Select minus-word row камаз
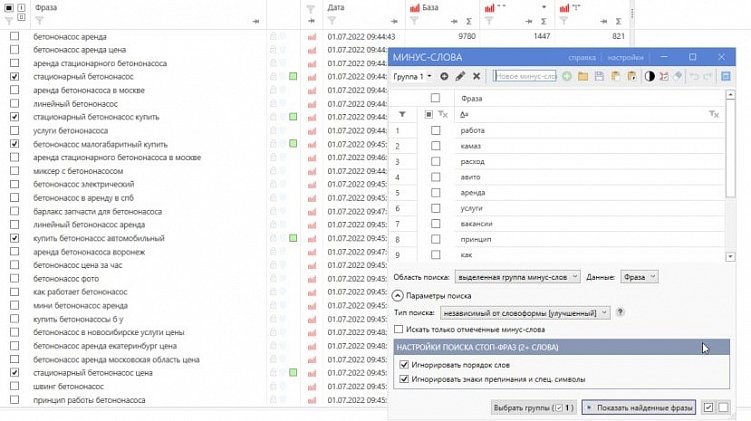The width and height of the screenshot is (751, 421). (470, 146)
